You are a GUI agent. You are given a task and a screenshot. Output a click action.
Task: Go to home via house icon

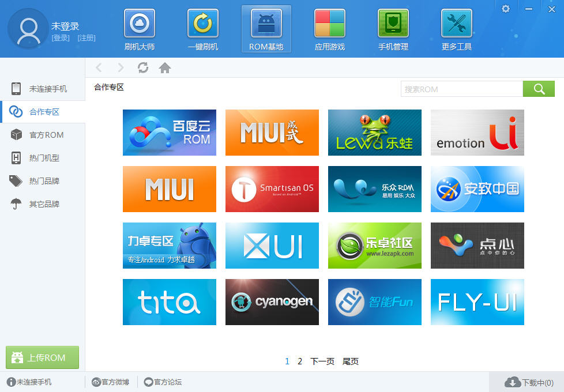[x=165, y=68]
